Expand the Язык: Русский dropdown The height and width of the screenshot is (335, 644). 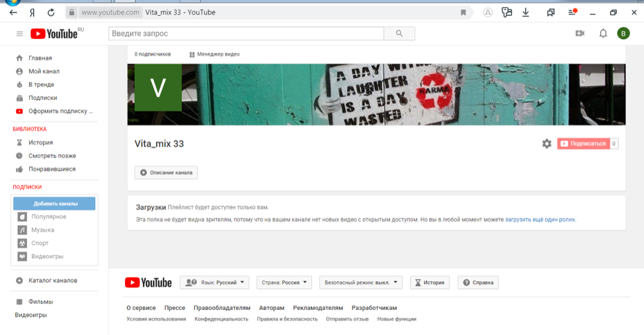pyautogui.click(x=214, y=283)
